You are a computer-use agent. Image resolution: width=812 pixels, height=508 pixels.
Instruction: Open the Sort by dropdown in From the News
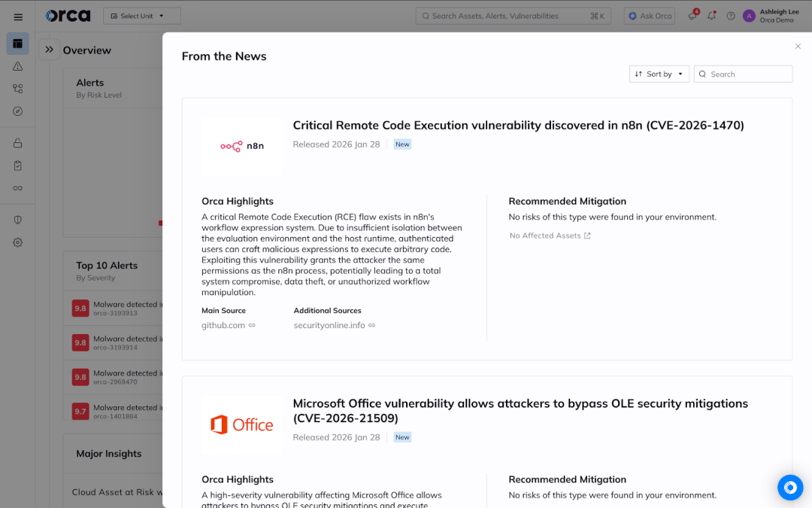[x=659, y=74]
